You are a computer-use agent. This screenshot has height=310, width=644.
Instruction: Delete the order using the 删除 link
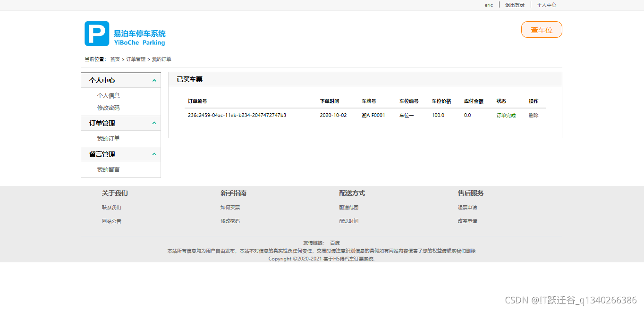pos(534,115)
